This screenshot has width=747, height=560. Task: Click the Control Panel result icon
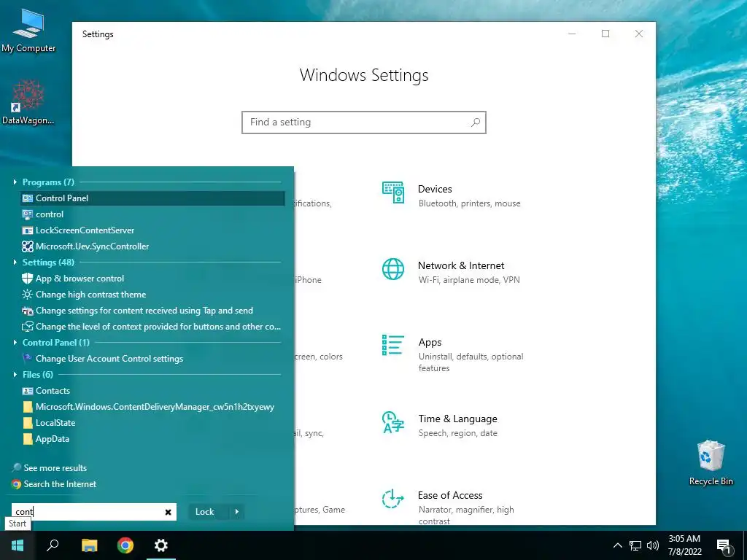tap(28, 198)
